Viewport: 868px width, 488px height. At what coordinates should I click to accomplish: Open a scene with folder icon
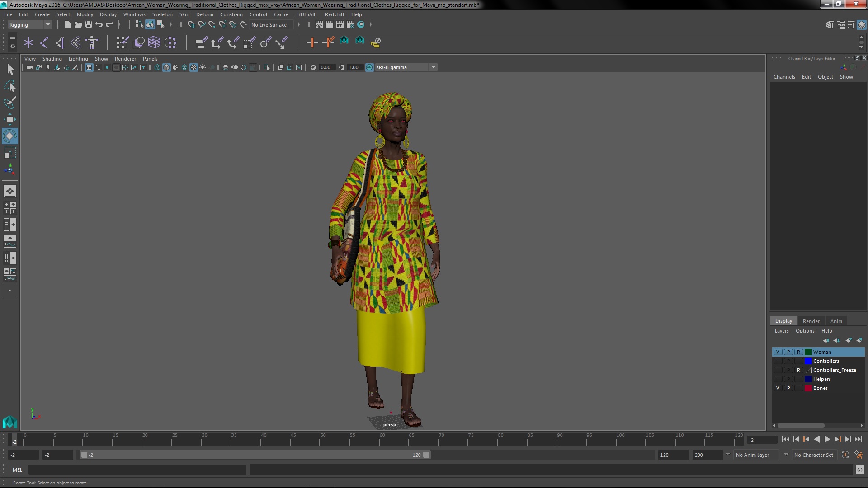coord(78,24)
